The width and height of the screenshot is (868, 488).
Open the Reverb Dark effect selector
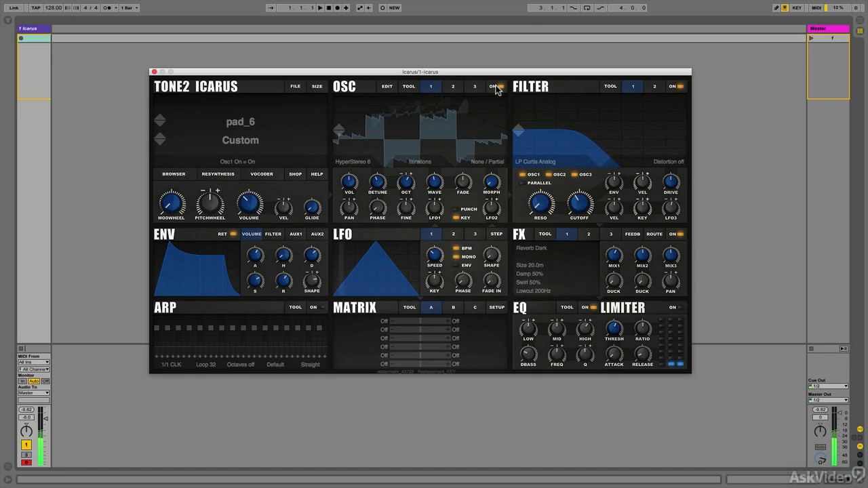click(532, 248)
